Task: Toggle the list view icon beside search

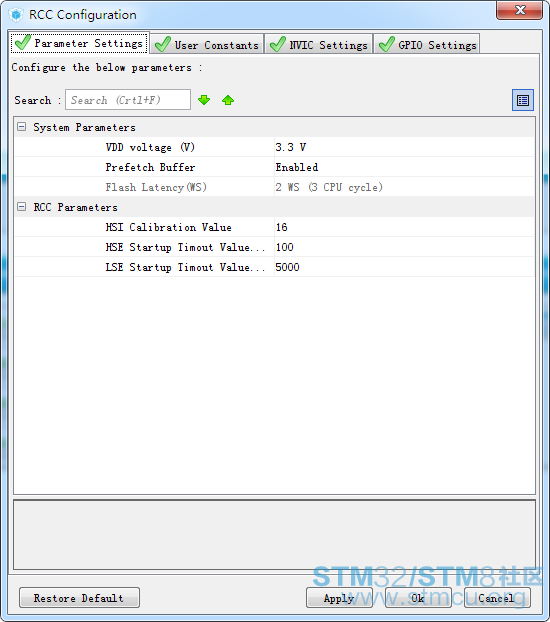Action: [523, 100]
